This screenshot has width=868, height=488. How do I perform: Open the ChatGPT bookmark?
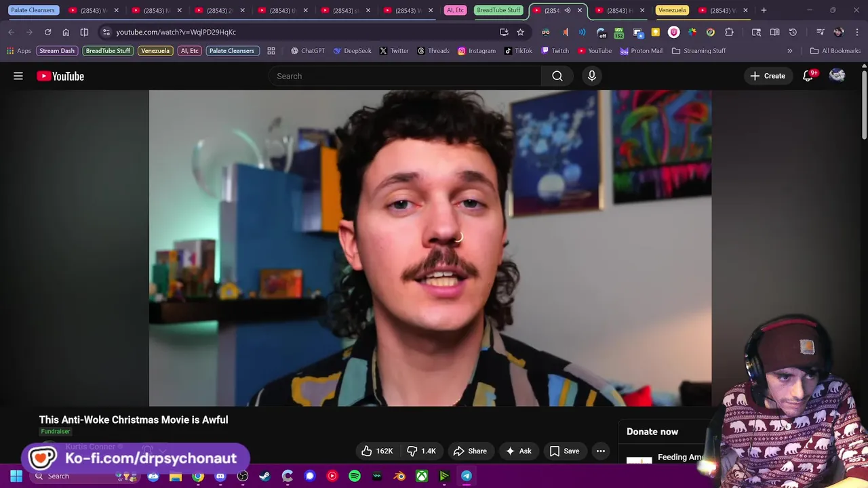click(307, 51)
